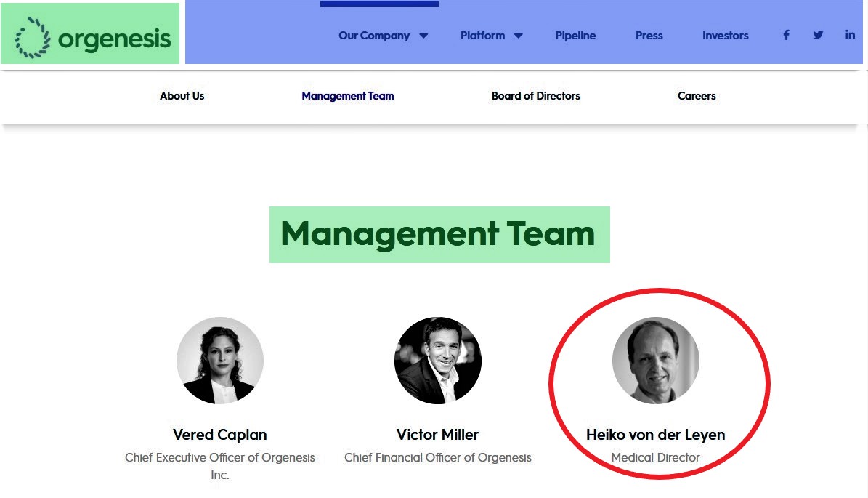Go to the Pipeline page
Viewport: 868px width, 498px height.
coord(575,36)
